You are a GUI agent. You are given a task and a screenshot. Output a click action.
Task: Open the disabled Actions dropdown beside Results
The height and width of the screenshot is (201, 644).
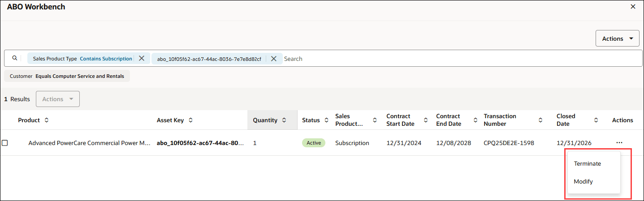click(58, 99)
